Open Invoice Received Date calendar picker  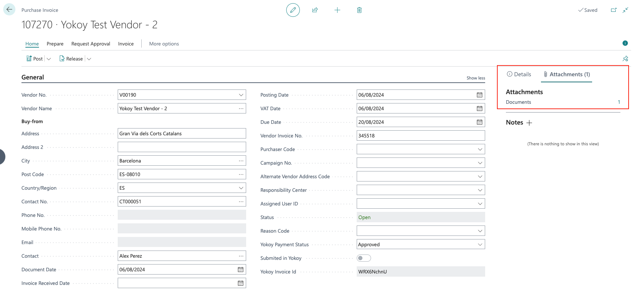click(x=240, y=283)
